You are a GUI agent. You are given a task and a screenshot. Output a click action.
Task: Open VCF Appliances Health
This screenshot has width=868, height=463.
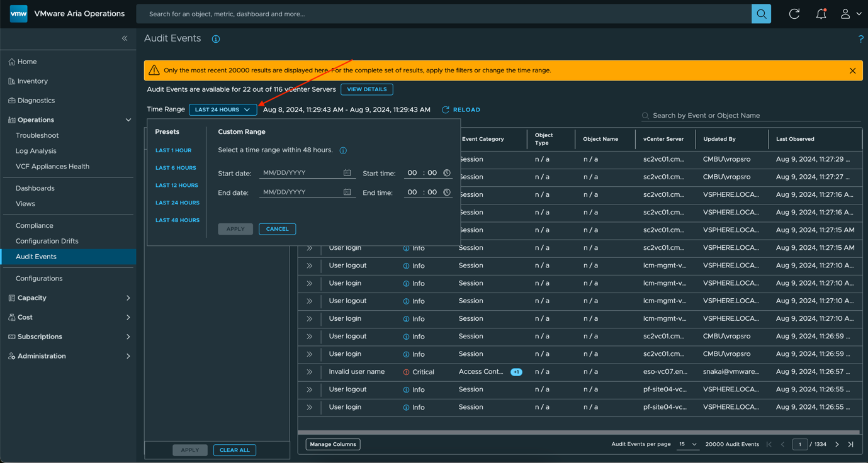(52, 166)
